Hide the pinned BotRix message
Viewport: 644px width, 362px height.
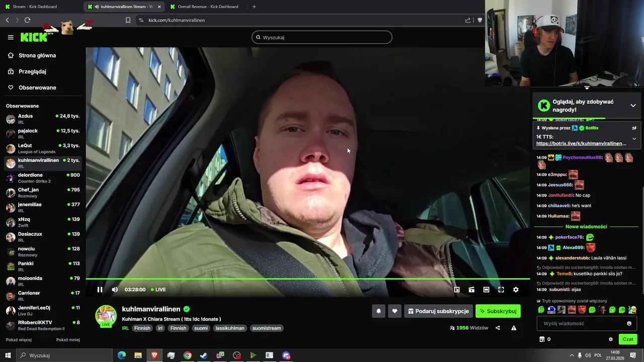pos(634,128)
